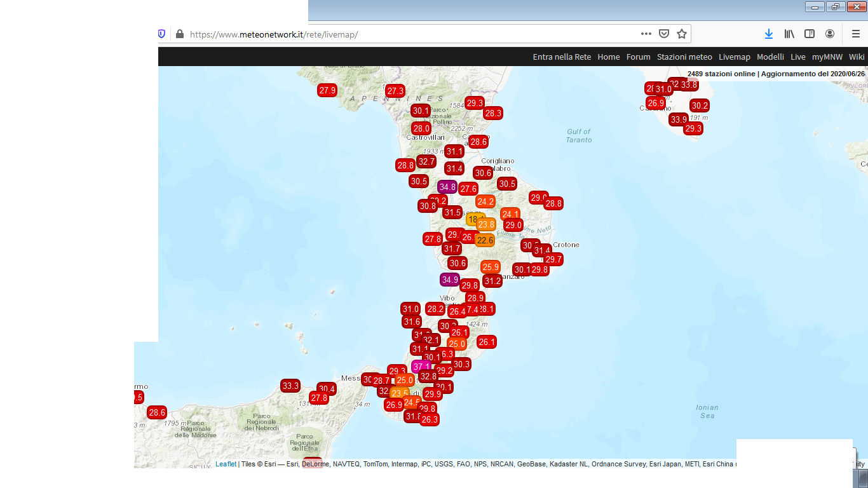Select the 34.8 purple station marker

447,187
